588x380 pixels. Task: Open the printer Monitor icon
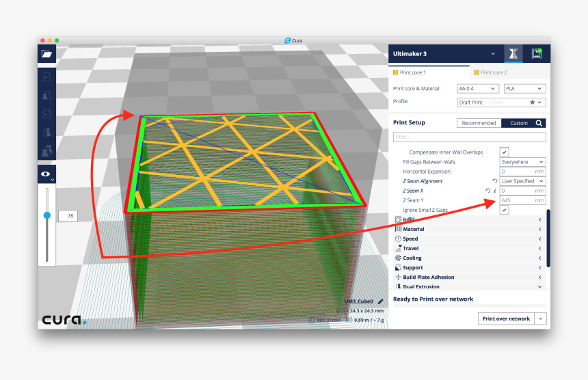(x=537, y=53)
